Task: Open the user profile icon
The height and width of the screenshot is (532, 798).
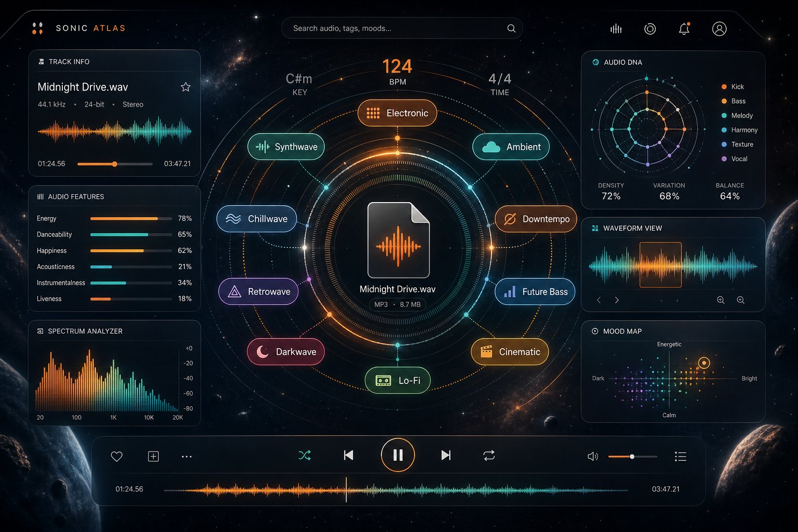Action: click(x=719, y=29)
